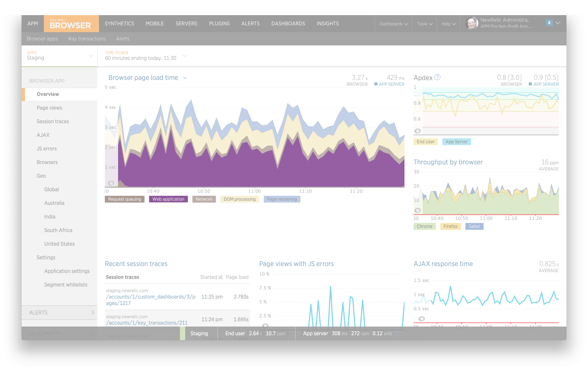Toggle the Firefox throughput legend series
The width and height of the screenshot is (588, 370).
450,226
